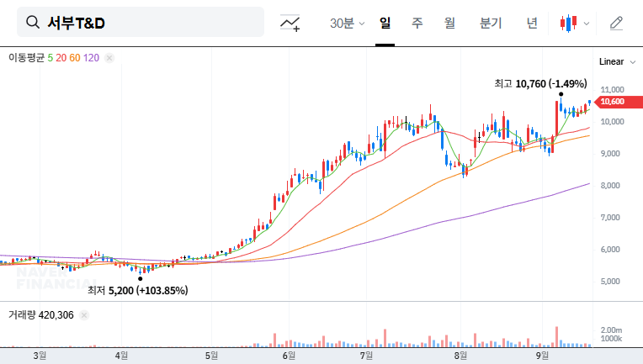Click the 서부T&D search field
Viewport: 643px width, 364px height.
(x=141, y=22)
